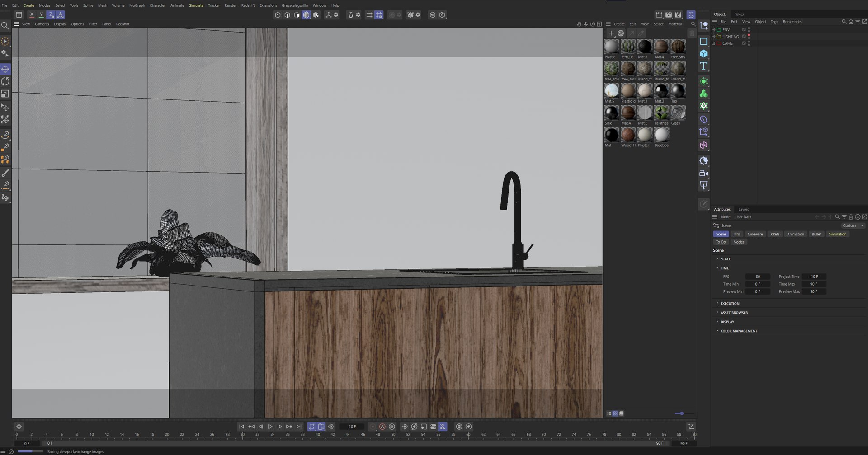The height and width of the screenshot is (455, 868).
Task: Expand the ENV object group
Action: click(713, 30)
